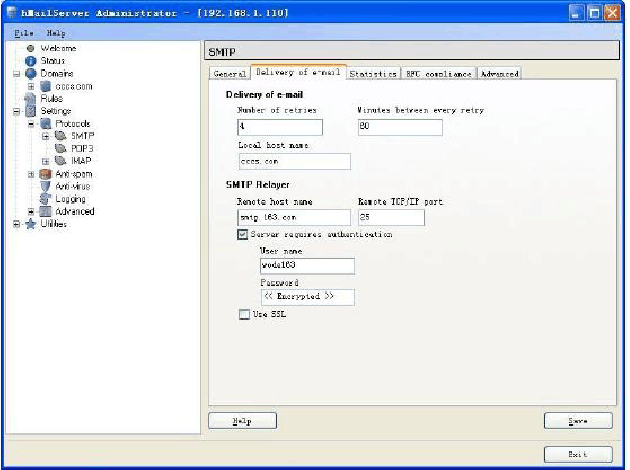Click the Save button
The image size is (630, 470).
click(x=577, y=421)
